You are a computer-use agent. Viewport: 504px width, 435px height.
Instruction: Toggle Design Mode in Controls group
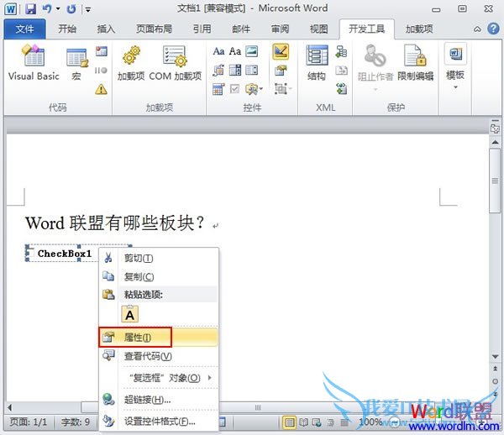(x=281, y=52)
